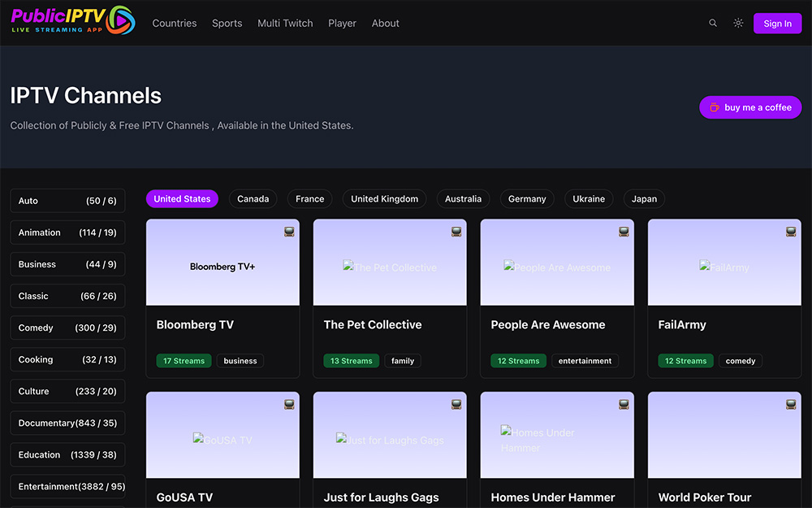Viewport: 812px width, 508px height.
Task: Open the Homes Under Hammer thumbnail
Action: click(557, 435)
